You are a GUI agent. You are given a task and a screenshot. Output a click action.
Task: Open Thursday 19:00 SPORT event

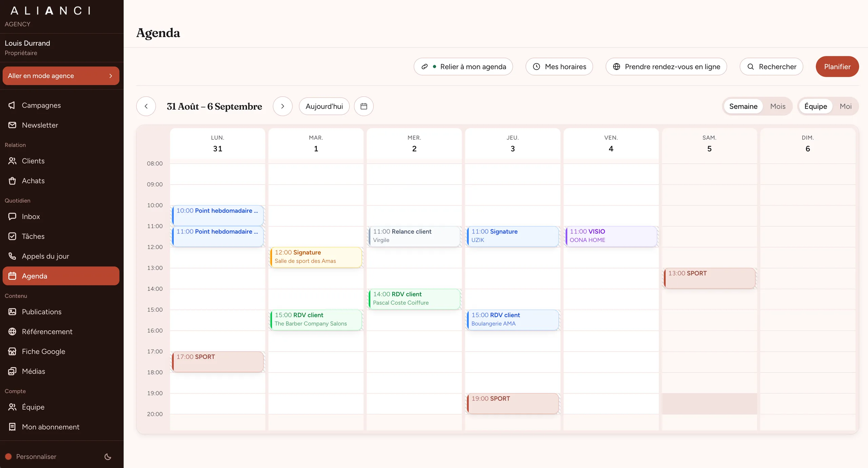[513, 403]
